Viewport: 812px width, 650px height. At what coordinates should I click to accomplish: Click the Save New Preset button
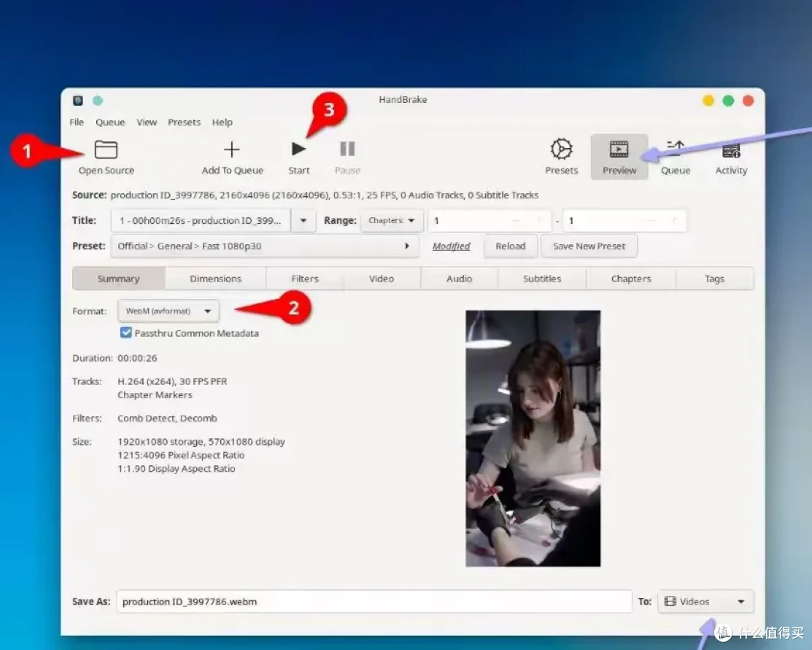coord(589,246)
